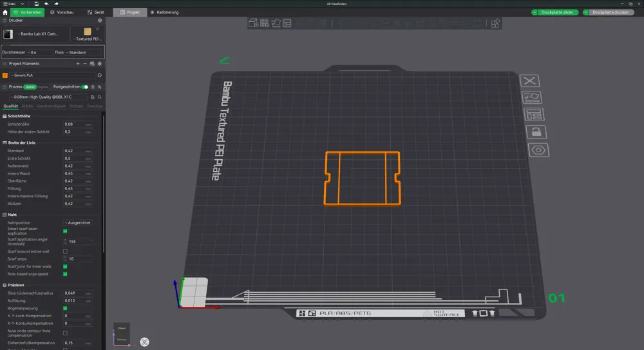Save project with the floppy disk icon
The width and height of the screenshot is (644, 350).
[36, 4]
